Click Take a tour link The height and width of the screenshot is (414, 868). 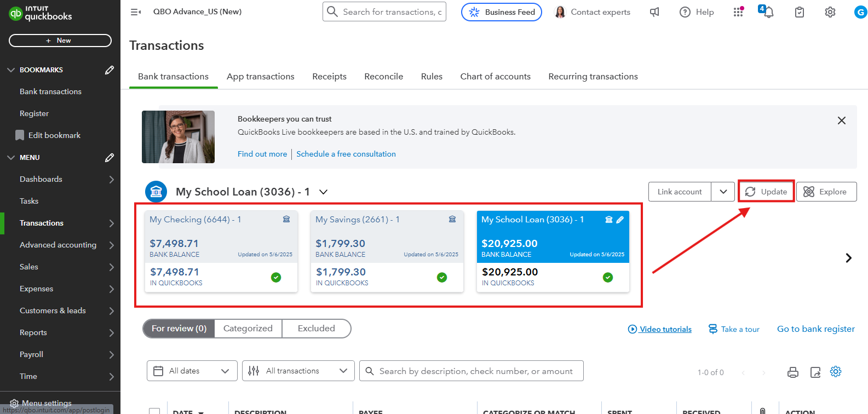(x=734, y=329)
